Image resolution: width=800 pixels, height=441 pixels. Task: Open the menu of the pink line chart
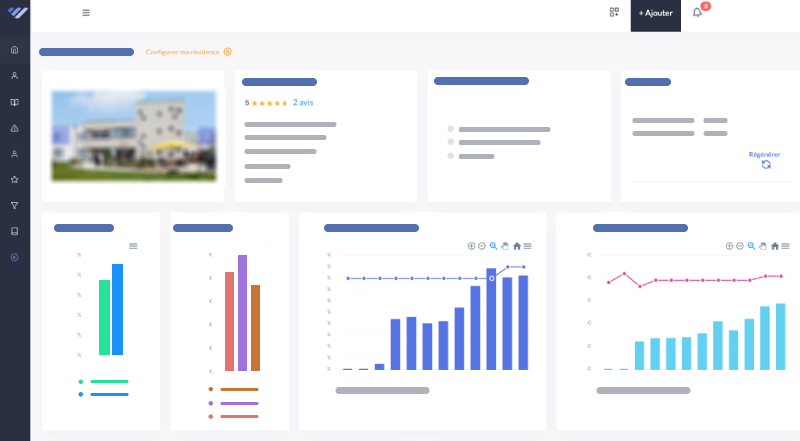(785, 246)
